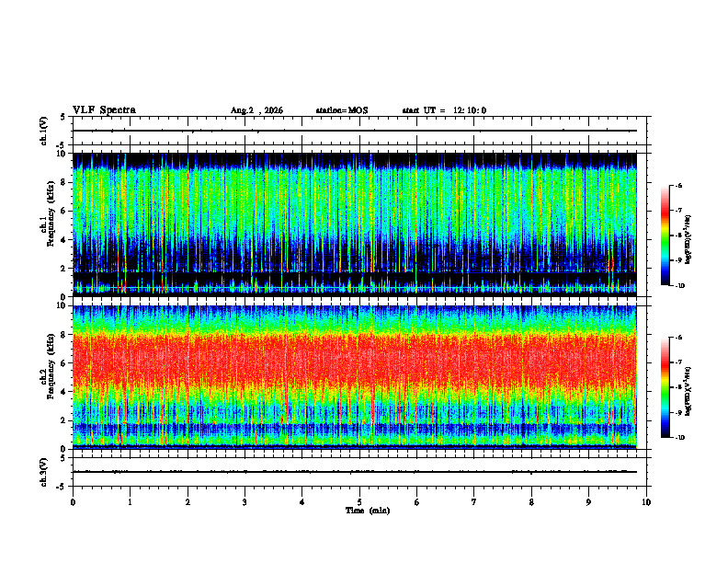Click the -10 value on the lower colorbar

click(679, 438)
